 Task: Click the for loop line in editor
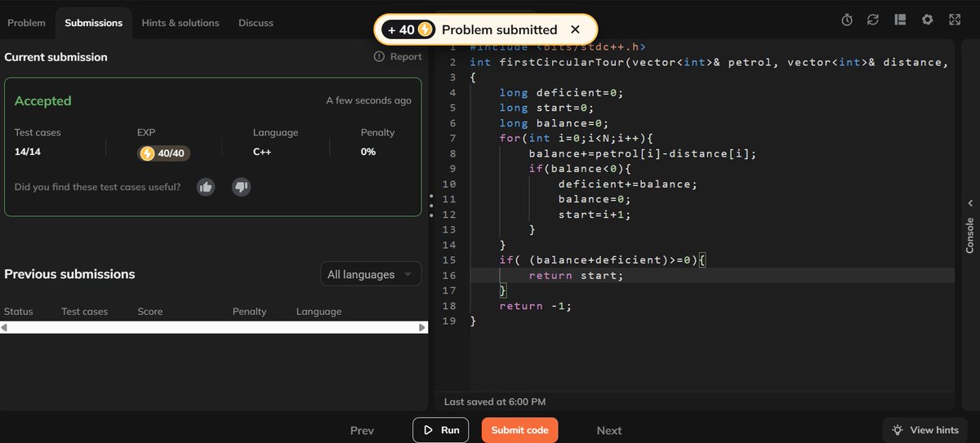click(x=577, y=138)
